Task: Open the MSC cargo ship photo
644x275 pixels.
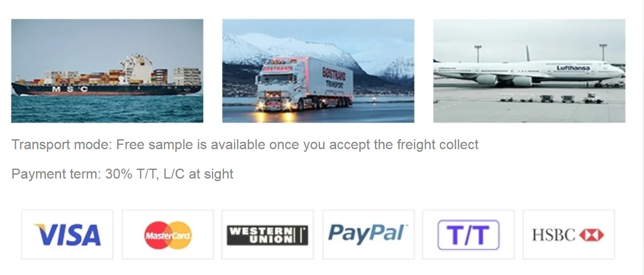Action: (107, 71)
